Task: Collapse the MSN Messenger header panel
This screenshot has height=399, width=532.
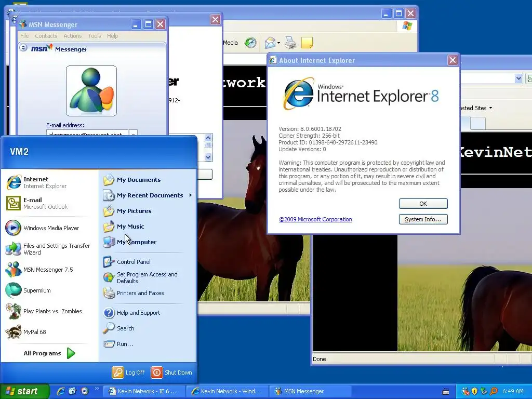Action: [23, 47]
